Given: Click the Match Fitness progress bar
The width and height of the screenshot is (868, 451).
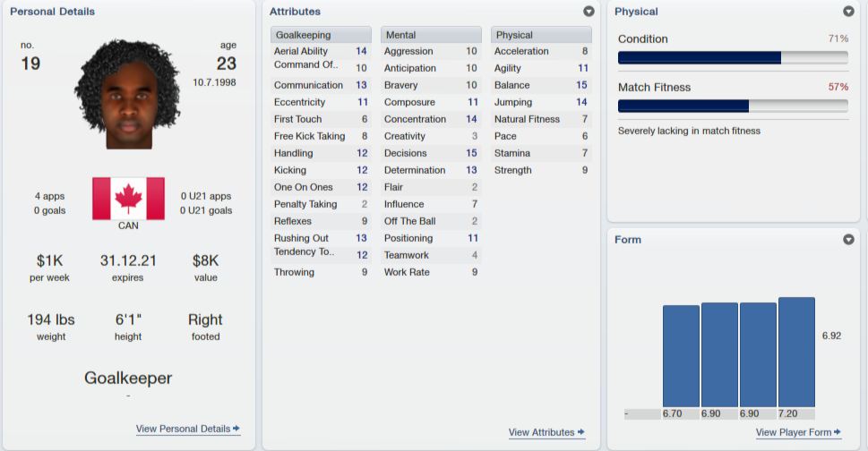Looking at the screenshot, I should 733,106.
